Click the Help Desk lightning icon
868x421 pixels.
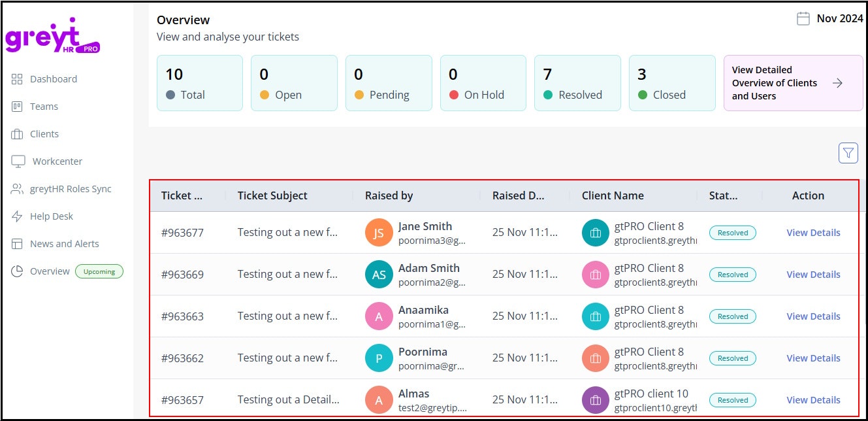17,216
